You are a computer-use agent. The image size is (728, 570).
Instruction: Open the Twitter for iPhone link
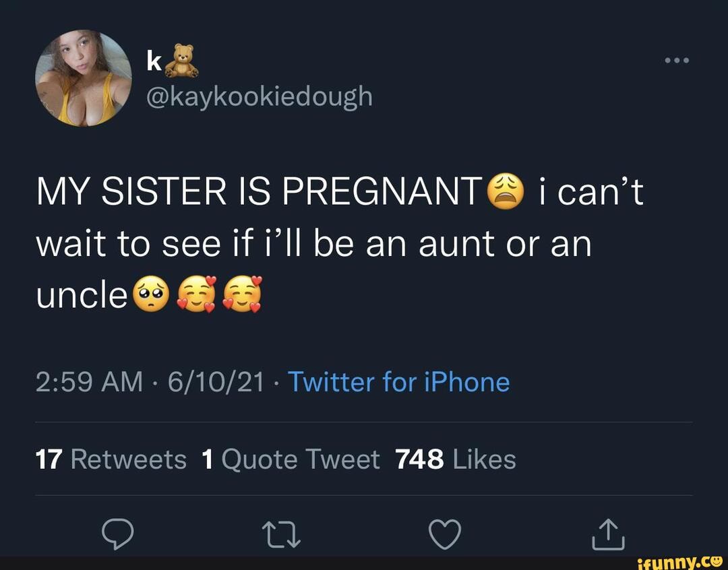click(x=398, y=382)
